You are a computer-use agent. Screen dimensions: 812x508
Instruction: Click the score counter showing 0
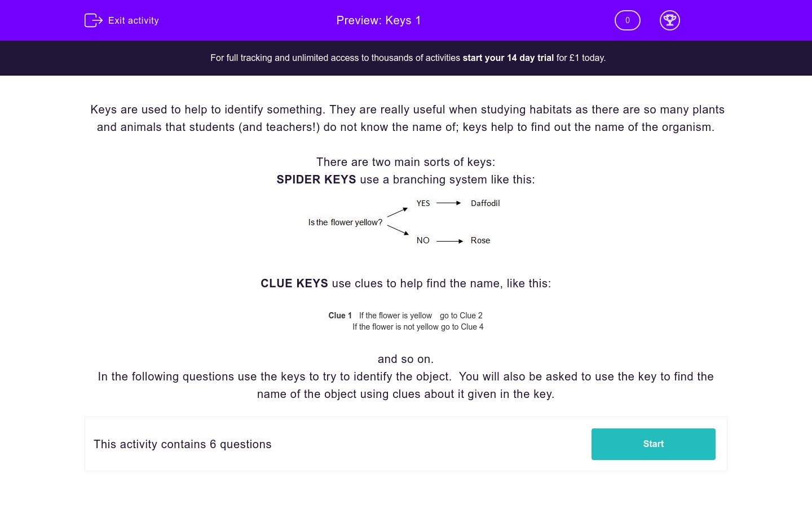click(627, 20)
